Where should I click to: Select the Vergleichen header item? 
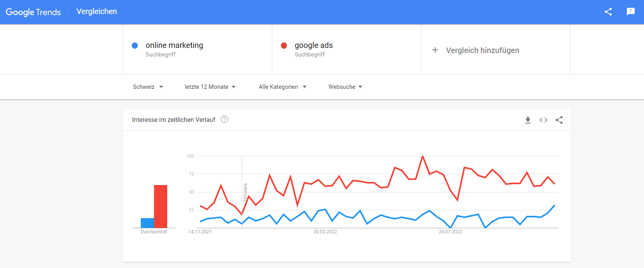point(97,12)
